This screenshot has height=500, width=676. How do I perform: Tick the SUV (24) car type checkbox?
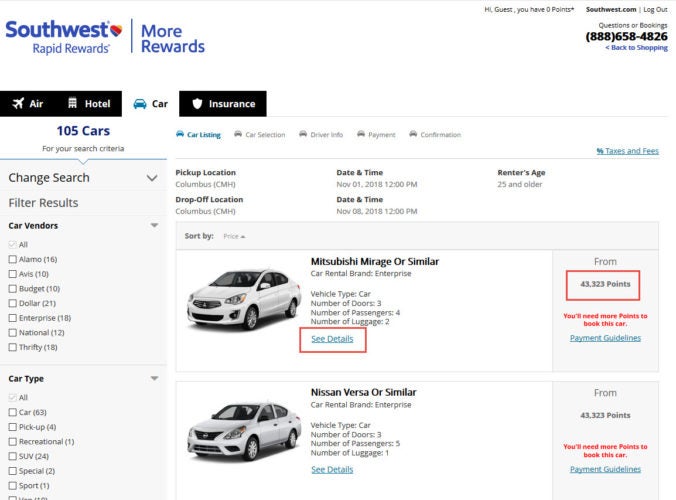click(13, 456)
